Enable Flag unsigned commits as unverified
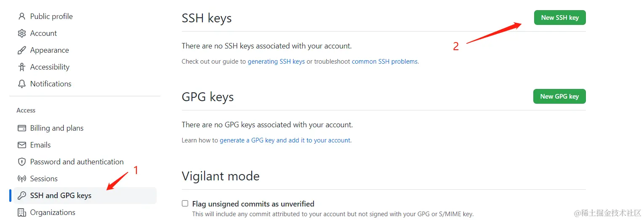Viewport: 644px width, 220px height. coord(185,204)
